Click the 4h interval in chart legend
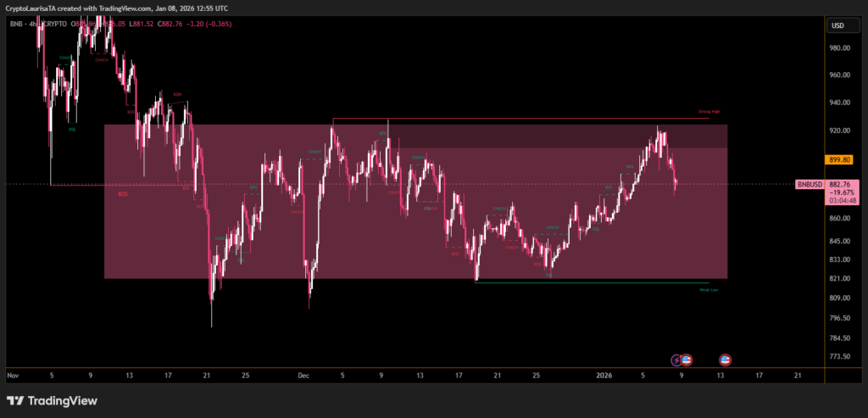The image size is (868, 418). 31,24
